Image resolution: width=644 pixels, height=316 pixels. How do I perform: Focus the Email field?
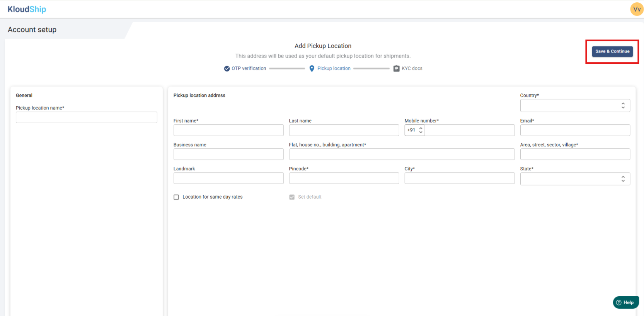[x=575, y=130]
